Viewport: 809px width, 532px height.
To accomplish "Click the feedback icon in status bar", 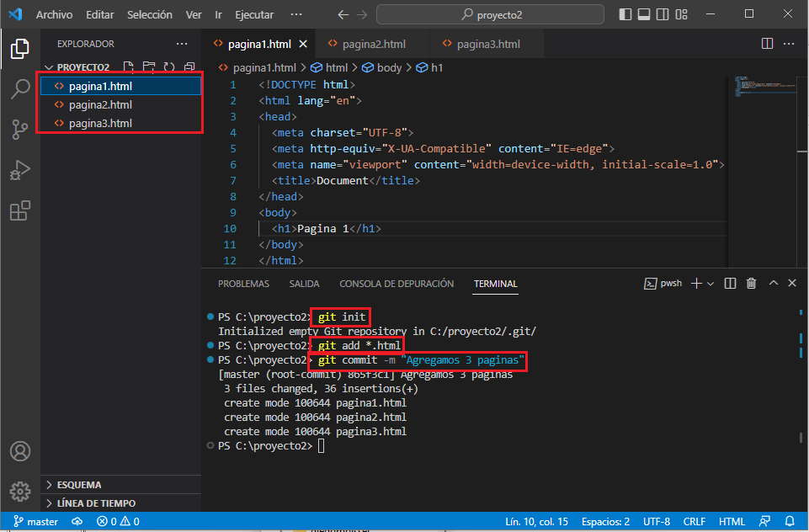I will pyautogui.click(x=764, y=521).
